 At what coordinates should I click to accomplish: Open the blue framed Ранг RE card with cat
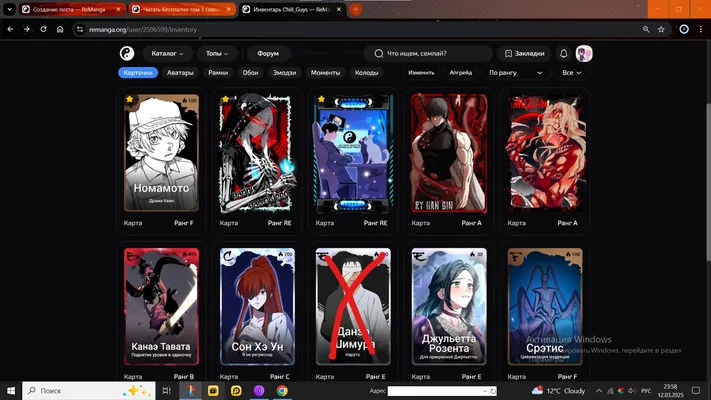point(353,153)
